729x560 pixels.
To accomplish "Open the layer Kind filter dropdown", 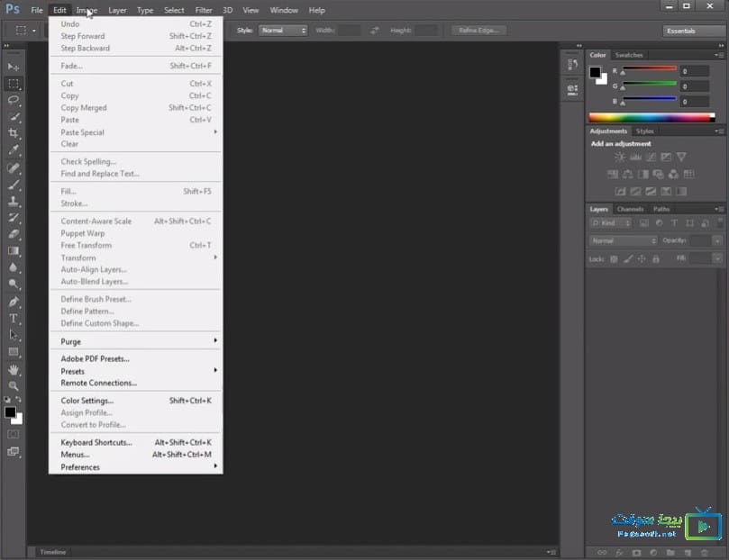I will coord(611,223).
